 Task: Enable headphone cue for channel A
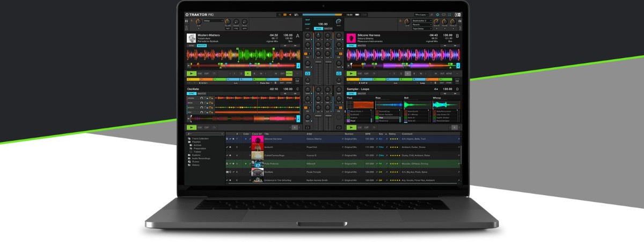point(308,74)
